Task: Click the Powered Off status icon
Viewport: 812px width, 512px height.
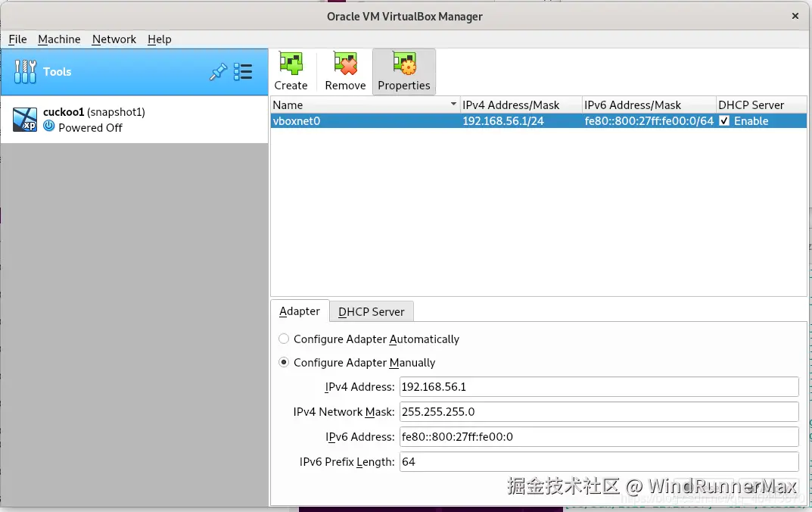Action: click(x=49, y=126)
